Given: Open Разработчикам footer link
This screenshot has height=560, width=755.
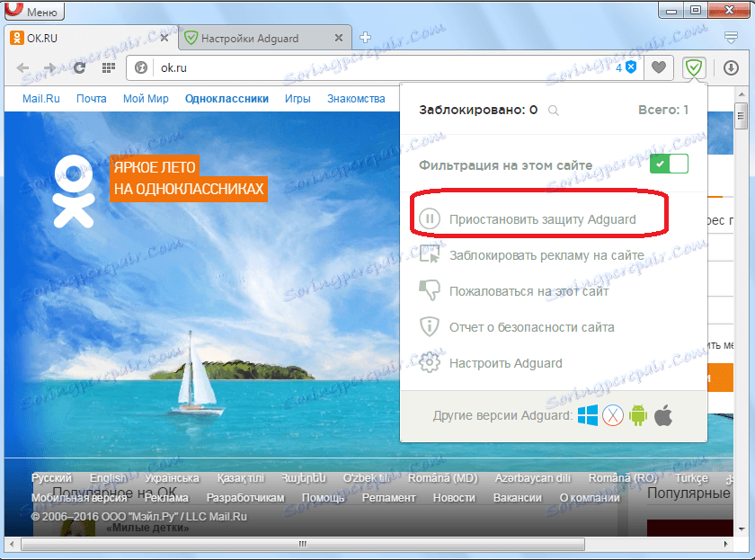Looking at the screenshot, I should (245, 498).
